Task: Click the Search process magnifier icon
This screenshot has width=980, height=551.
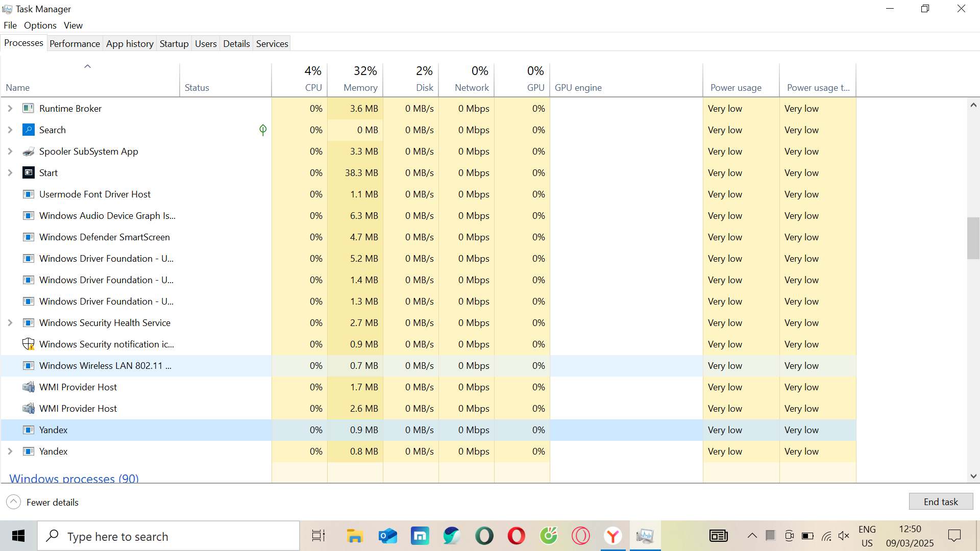Action: click(x=29, y=130)
